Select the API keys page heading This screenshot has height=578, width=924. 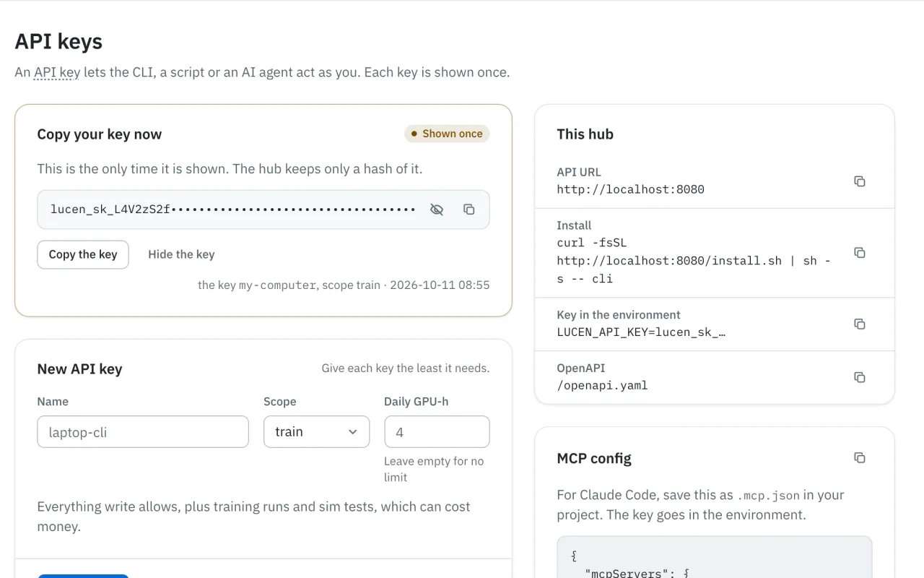point(58,42)
